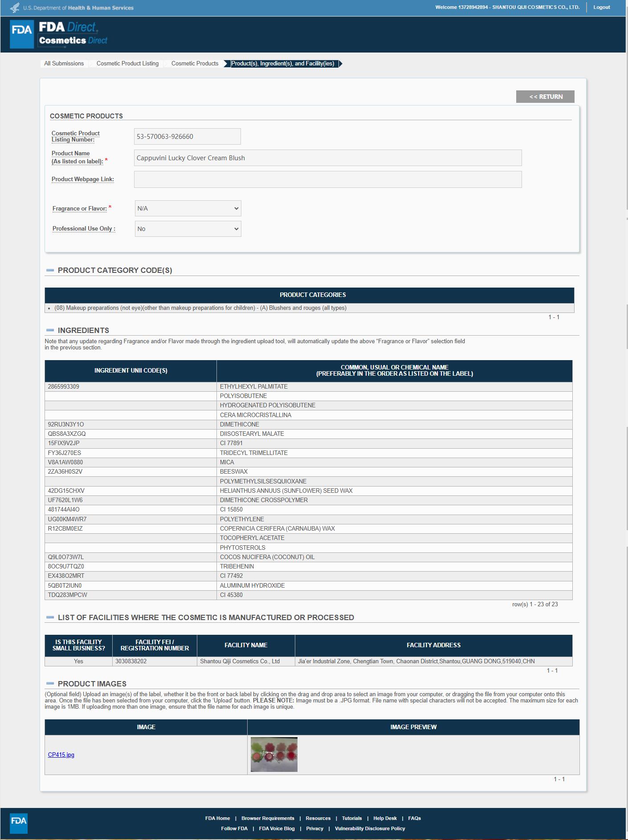628x840 pixels.
Task: Click the blush product image preview thumbnail
Action: pyautogui.click(x=274, y=754)
